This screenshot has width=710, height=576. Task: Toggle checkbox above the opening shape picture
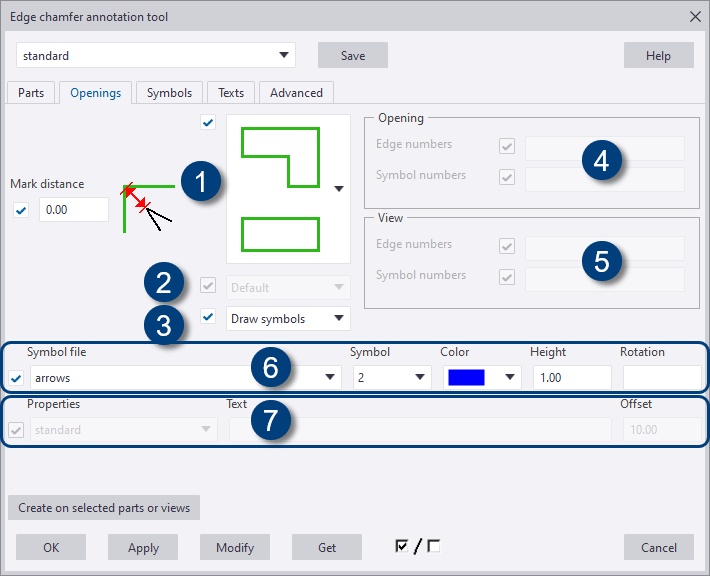(x=208, y=122)
